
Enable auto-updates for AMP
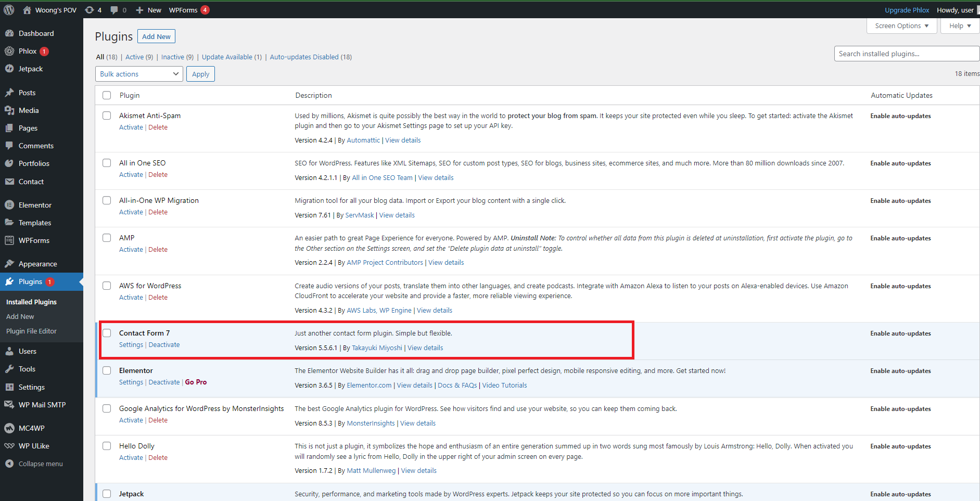[900, 238]
